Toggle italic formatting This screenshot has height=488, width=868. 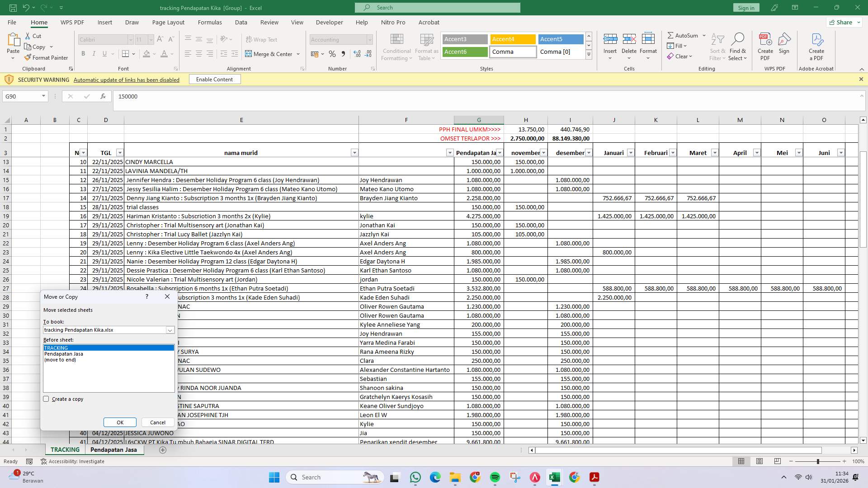(94, 53)
